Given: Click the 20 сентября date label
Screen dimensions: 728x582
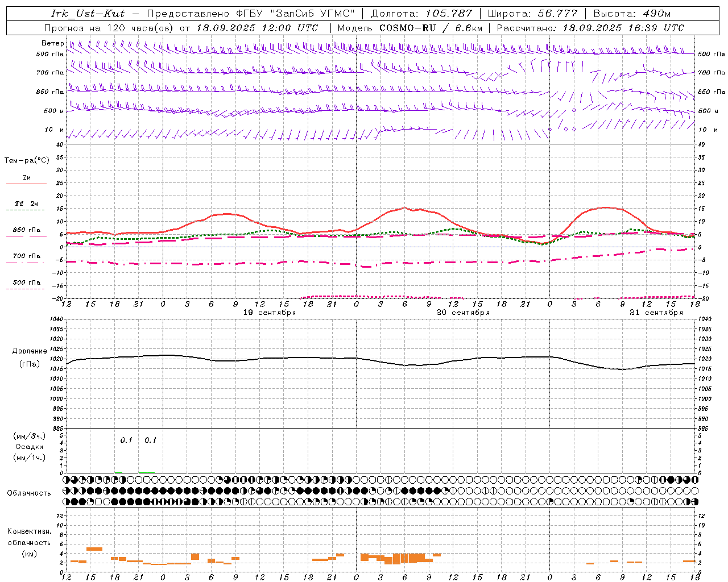Looking at the screenshot, I should click(x=463, y=313).
